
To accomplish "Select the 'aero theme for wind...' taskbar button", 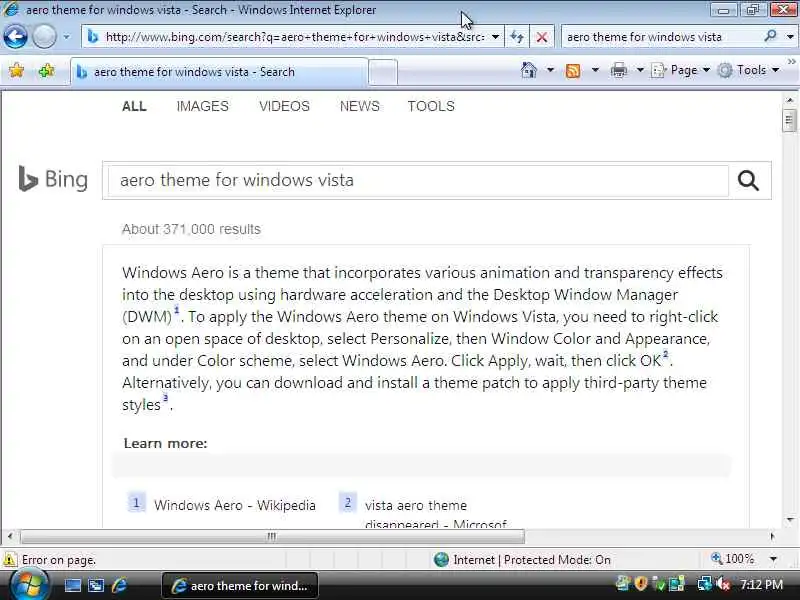I will (x=240, y=585).
